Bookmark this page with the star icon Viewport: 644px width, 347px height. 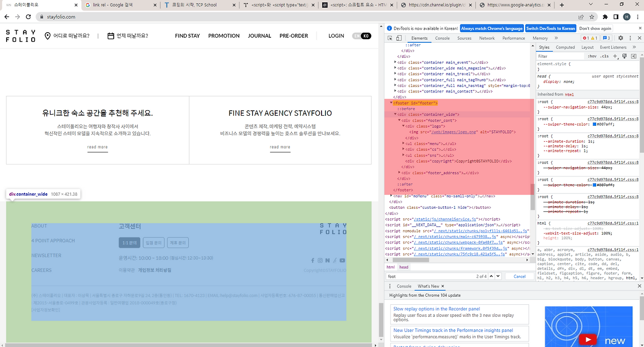click(x=592, y=17)
